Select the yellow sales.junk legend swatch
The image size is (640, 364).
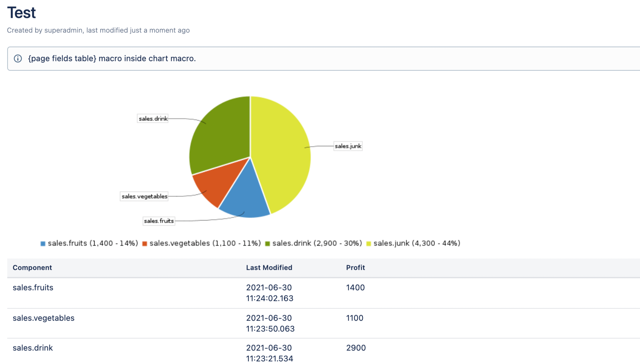click(369, 243)
